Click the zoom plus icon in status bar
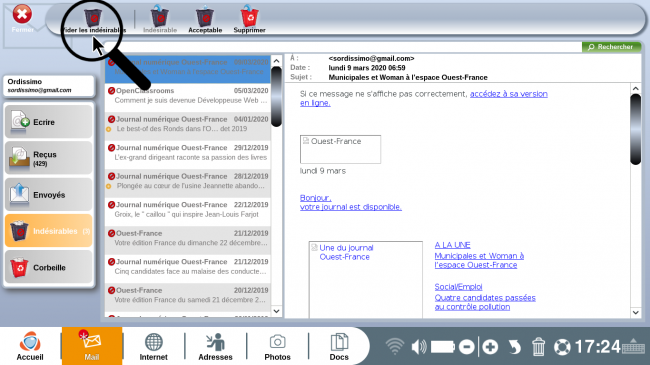This screenshot has height=365, width=650. (x=490, y=347)
